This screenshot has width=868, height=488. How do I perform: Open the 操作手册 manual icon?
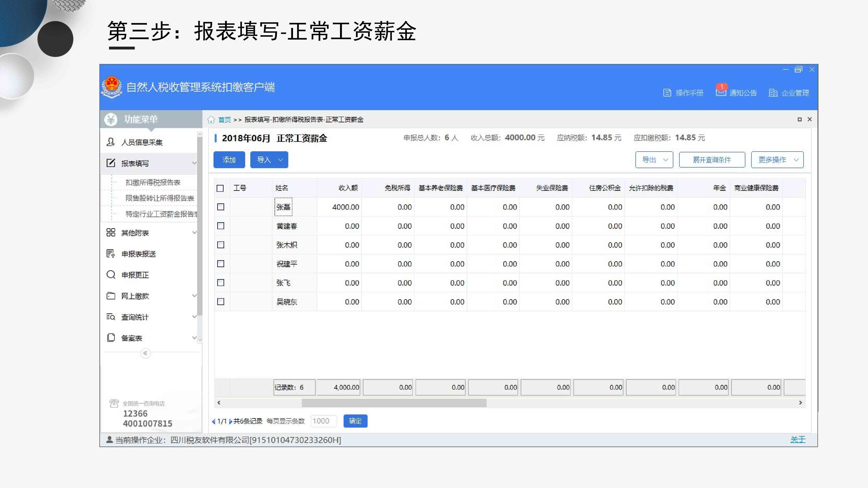pos(667,93)
